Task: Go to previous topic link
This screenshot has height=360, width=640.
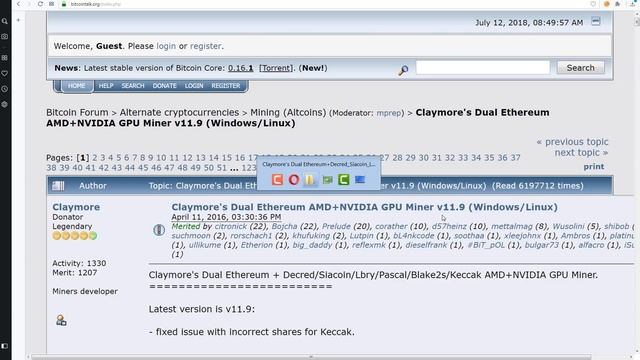Action: click(572, 142)
